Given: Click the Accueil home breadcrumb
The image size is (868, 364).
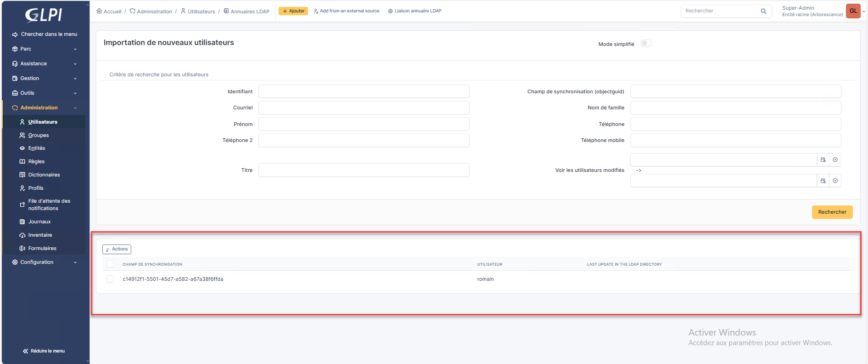Looking at the screenshot, I should pos(109,11).
